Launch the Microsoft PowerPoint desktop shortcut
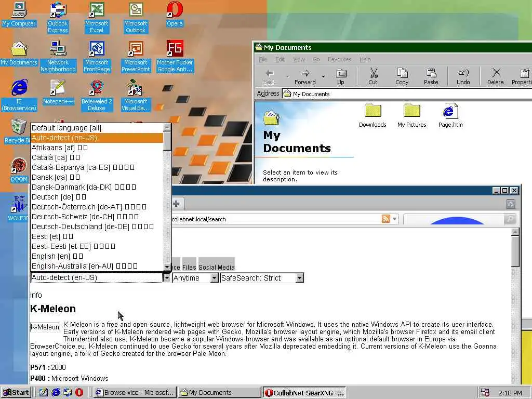Image resolution: width=532 pixels, height=399 pixels. pos(136,56)
